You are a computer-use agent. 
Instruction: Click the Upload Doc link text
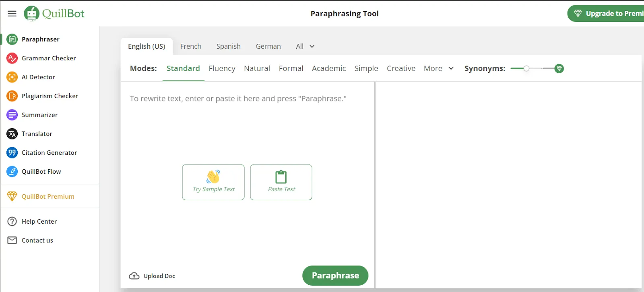point(159,276)
